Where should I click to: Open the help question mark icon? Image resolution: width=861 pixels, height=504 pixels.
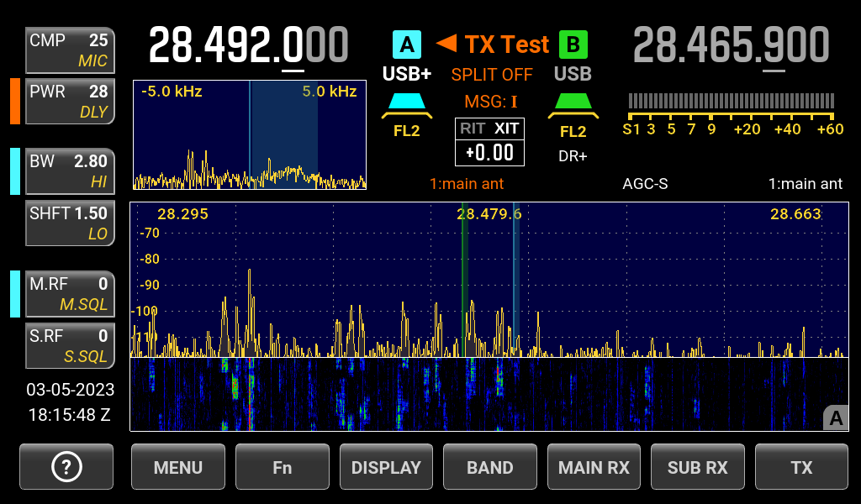coord(66,467)
